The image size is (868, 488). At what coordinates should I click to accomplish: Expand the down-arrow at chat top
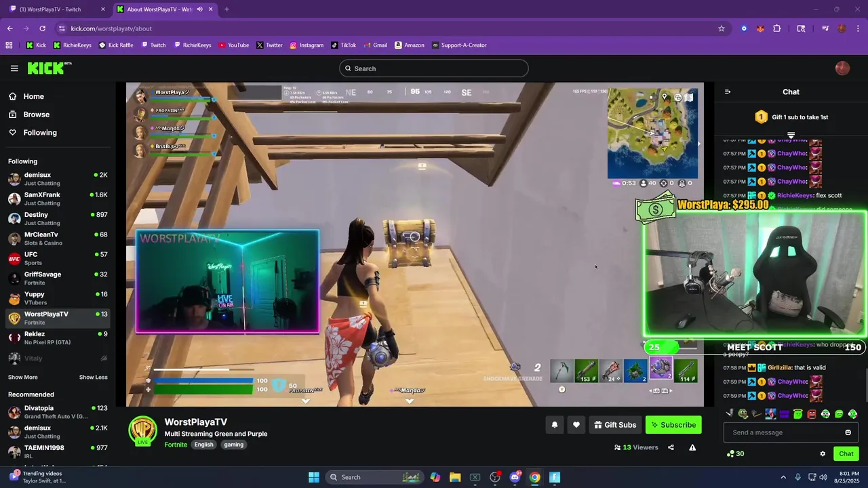791,136
